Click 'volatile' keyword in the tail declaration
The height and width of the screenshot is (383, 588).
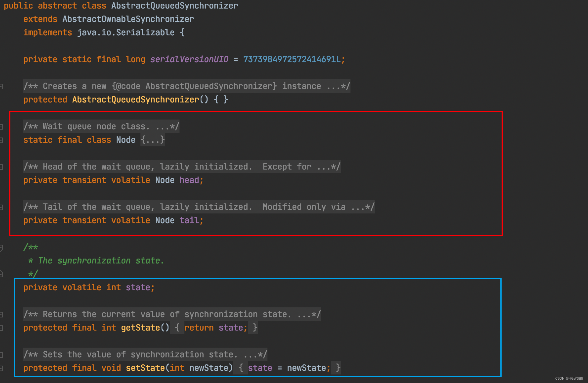point(131,220)
